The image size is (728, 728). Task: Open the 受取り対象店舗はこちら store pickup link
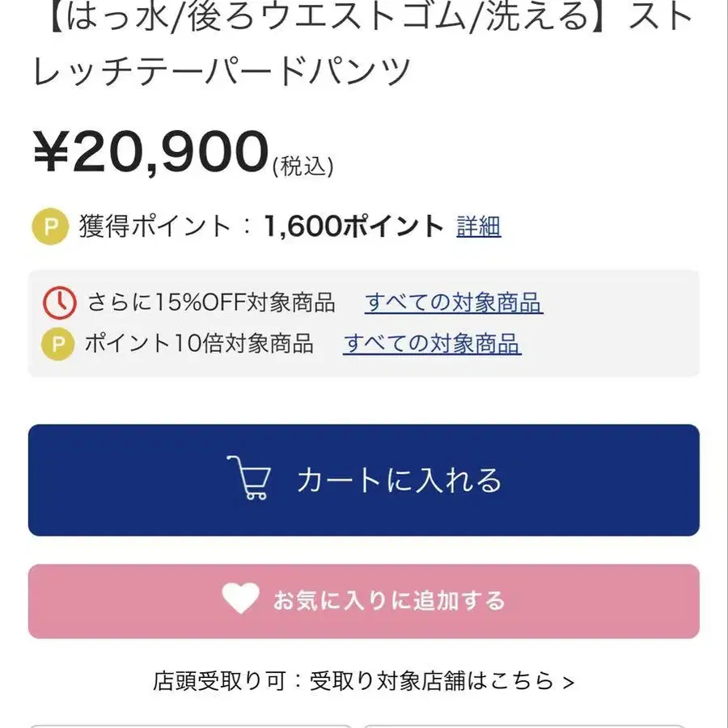click(433, 681)
